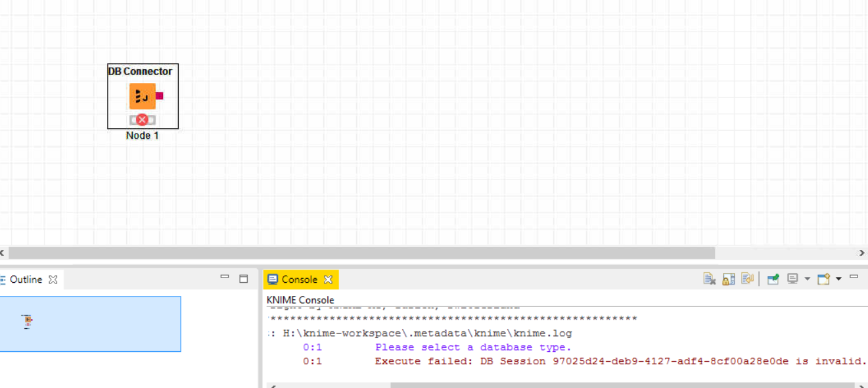Switch to the Outline tab
Screen dimensions: 868x388
click(26, 279)
